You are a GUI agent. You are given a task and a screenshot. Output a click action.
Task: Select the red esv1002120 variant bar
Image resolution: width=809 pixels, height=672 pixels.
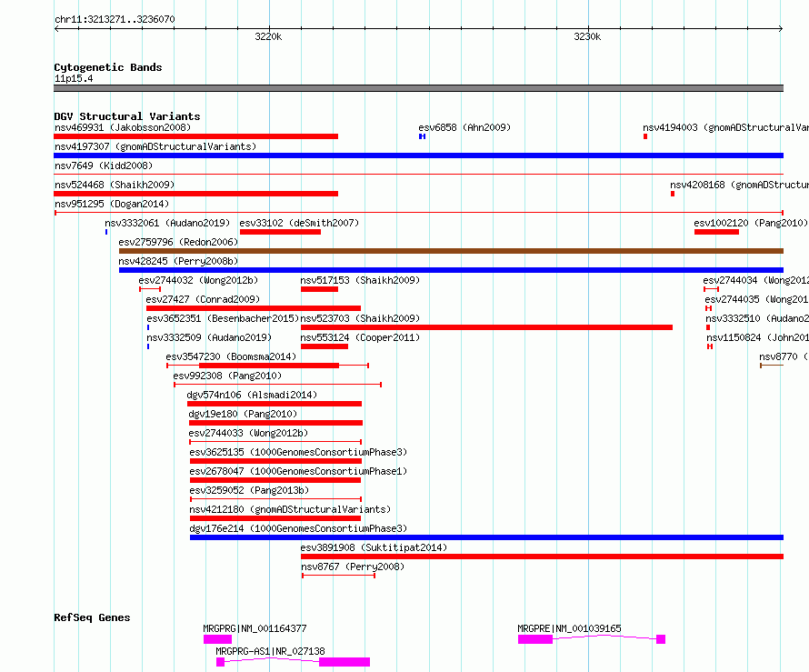(716, 232)
